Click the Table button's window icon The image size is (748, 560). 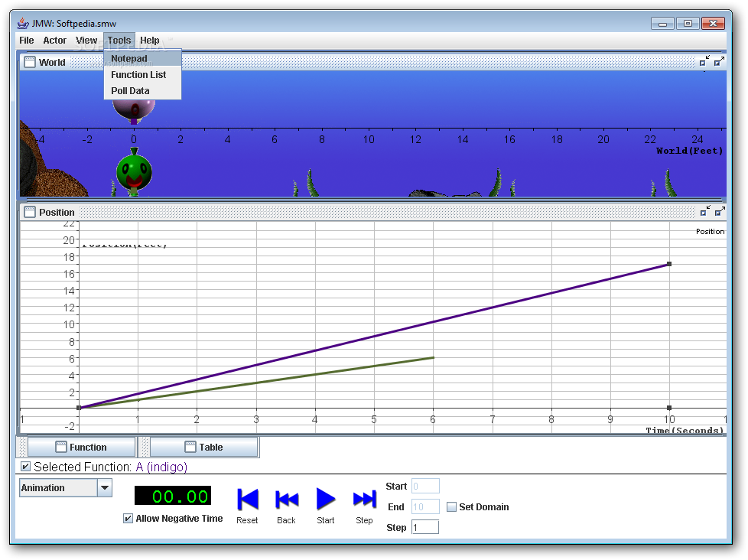tap(190, 447)
